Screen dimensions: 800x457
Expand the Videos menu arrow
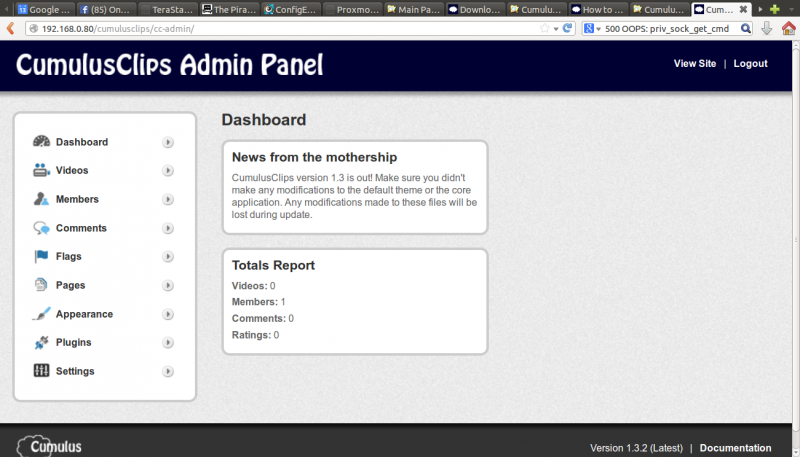click(x=168, y=171)
